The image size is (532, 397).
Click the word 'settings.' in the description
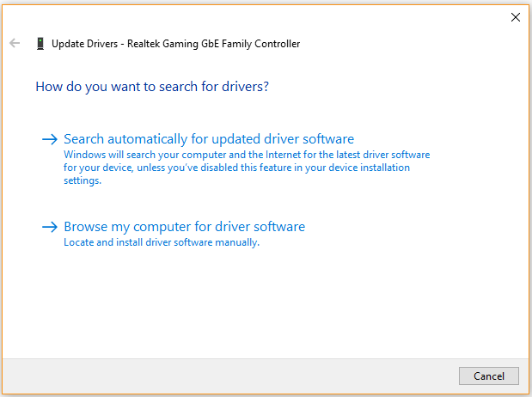[x=83, y=180]
